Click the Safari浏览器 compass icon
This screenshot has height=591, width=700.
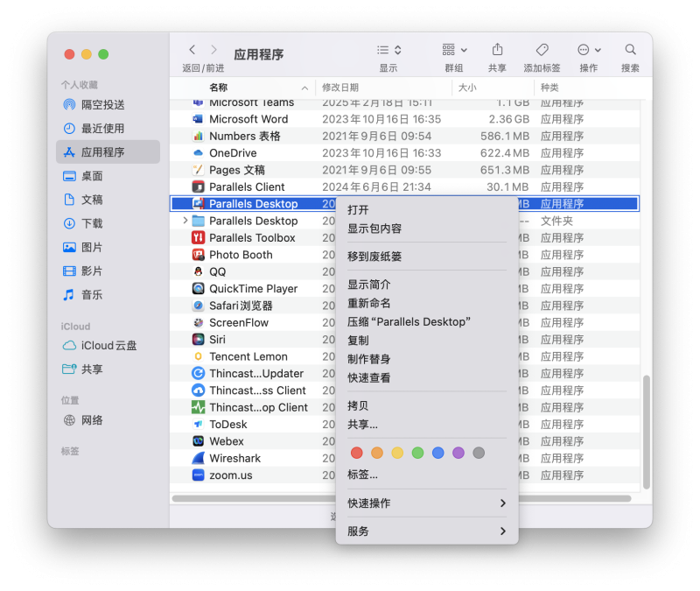coord(198,306)
